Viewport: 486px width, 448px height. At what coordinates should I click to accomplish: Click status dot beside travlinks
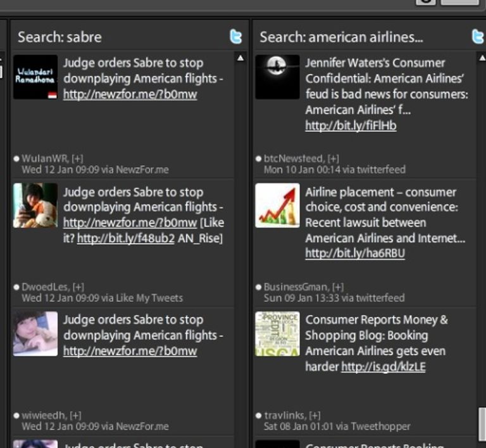[258, 416]
